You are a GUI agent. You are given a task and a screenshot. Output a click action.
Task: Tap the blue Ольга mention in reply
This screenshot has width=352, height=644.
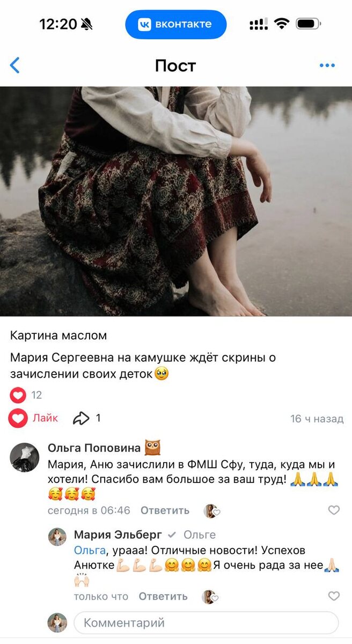click(90, 551)
